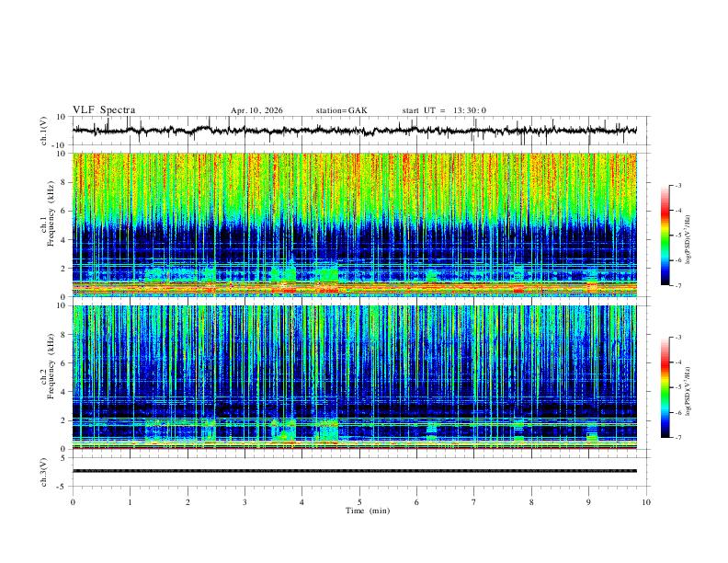Screen dimensions: 728x563
Task: Click the "start UT = 13:30:0" text
Action: point(444,110)
